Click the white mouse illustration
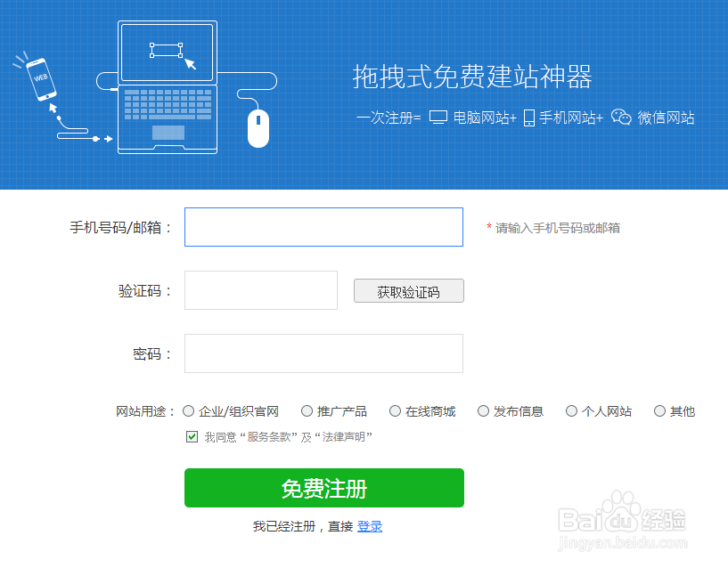The image size is (728, 568). [x=258, y=128]
